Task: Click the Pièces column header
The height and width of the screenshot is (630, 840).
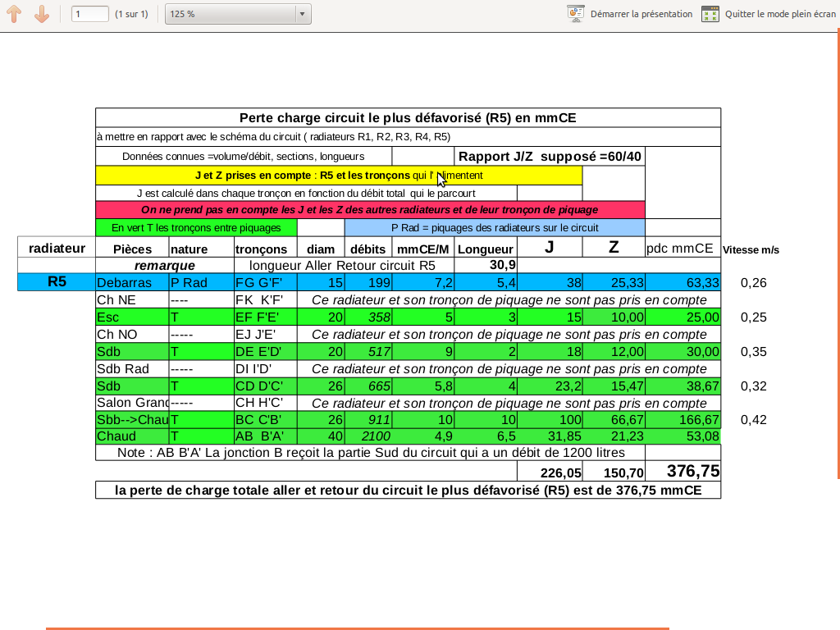Action: coord(132,249)
